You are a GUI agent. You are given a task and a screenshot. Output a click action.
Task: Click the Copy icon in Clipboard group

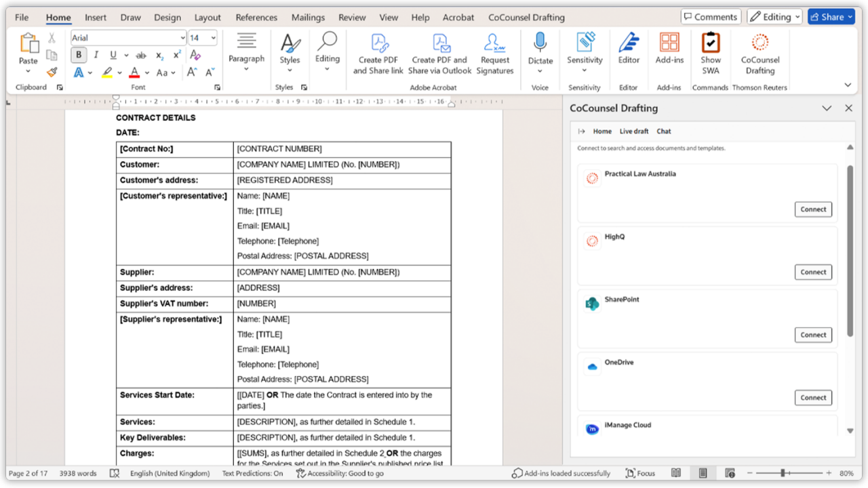[52, 55]
